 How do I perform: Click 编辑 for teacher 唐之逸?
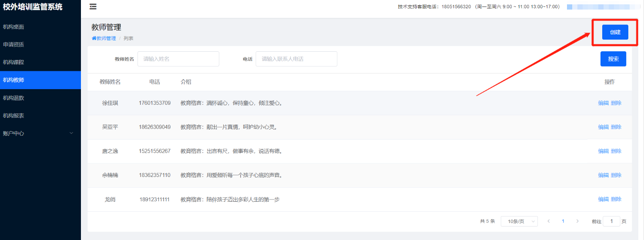[x=603, y=151]
